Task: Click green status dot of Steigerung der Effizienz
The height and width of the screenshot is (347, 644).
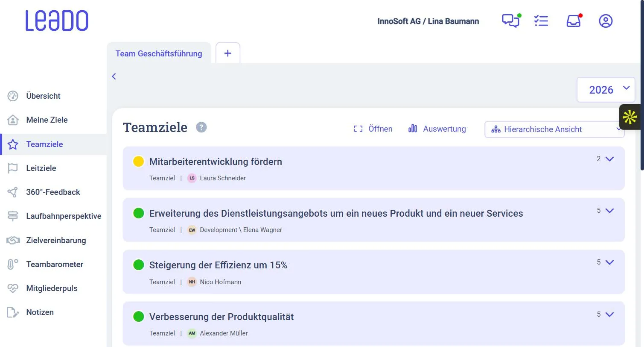Action: pos(138,265)
